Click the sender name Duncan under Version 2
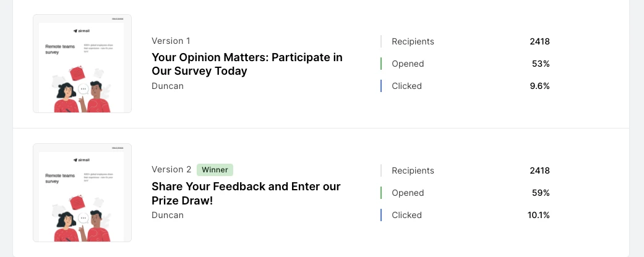644x257 pixels. [x=168, y=215]
